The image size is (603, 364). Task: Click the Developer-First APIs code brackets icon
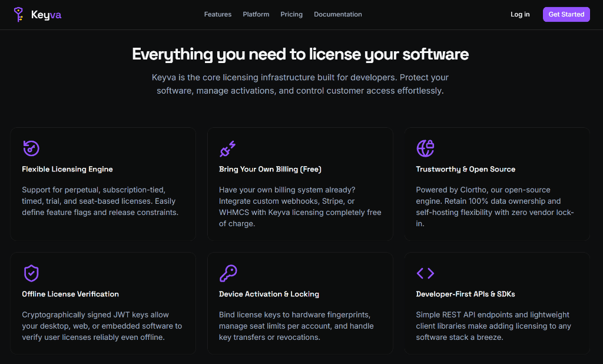click(x=425, y=273)
